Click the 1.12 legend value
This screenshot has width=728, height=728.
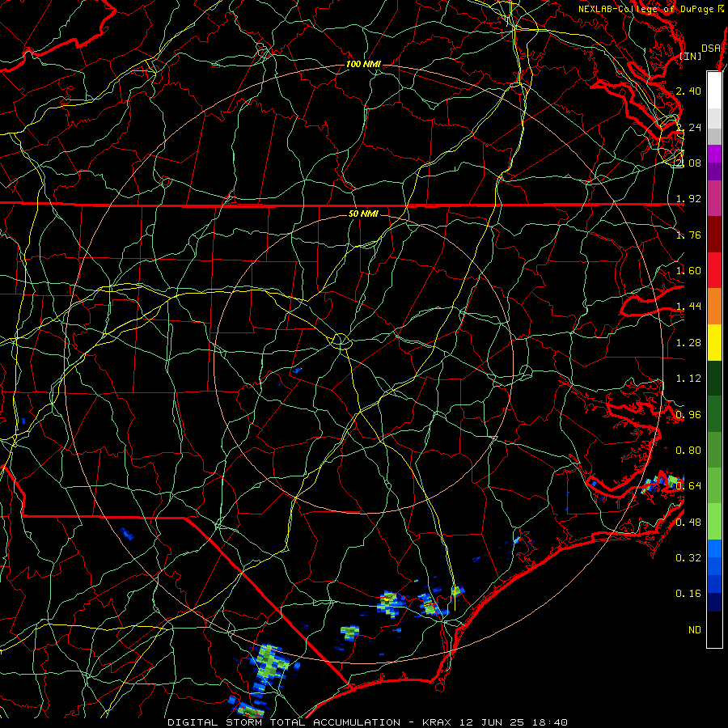click(x=688, y=379)
